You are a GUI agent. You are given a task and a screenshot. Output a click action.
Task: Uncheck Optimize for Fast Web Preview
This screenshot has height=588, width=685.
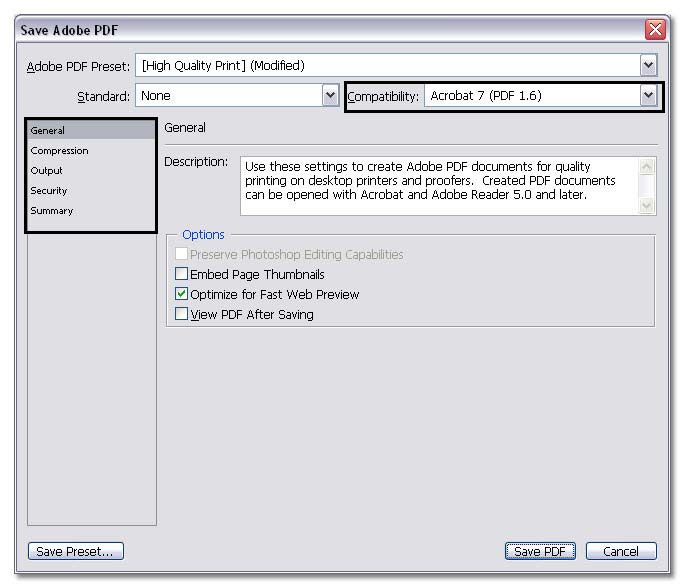(x=181, y=294)
